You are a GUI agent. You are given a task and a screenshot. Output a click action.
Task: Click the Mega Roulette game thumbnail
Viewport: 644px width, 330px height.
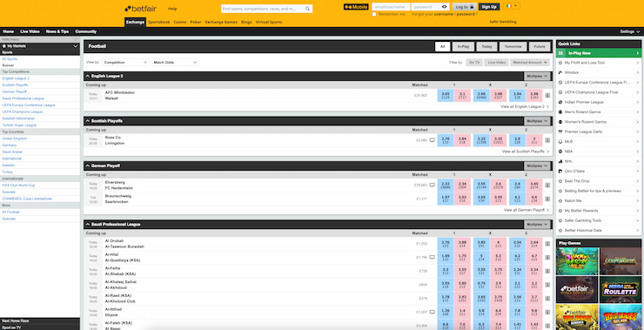point(620,289)
